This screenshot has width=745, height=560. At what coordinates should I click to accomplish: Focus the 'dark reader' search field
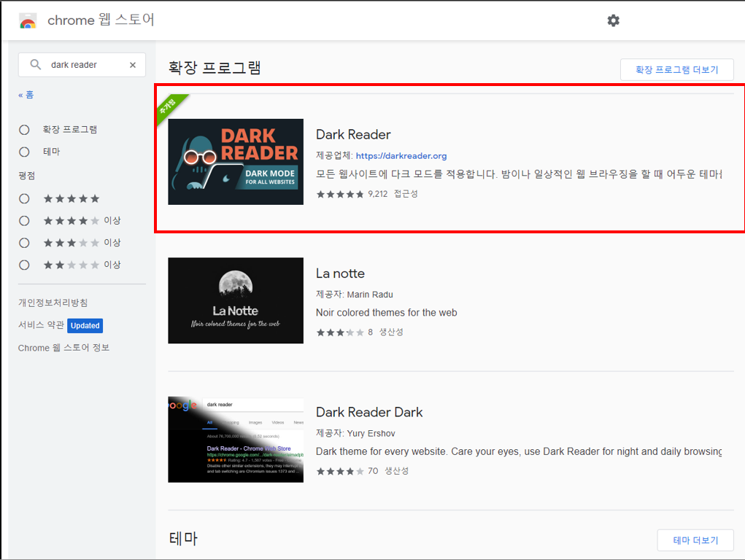click(82, 65)
